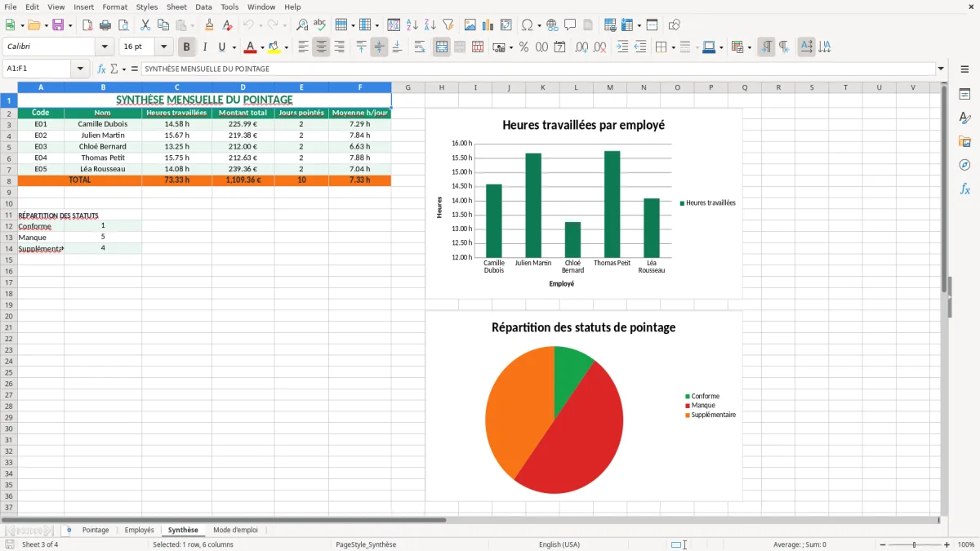
Task: Open Print Preview from the toolbar
Action: pyautogui.click(x=123, y=25)
